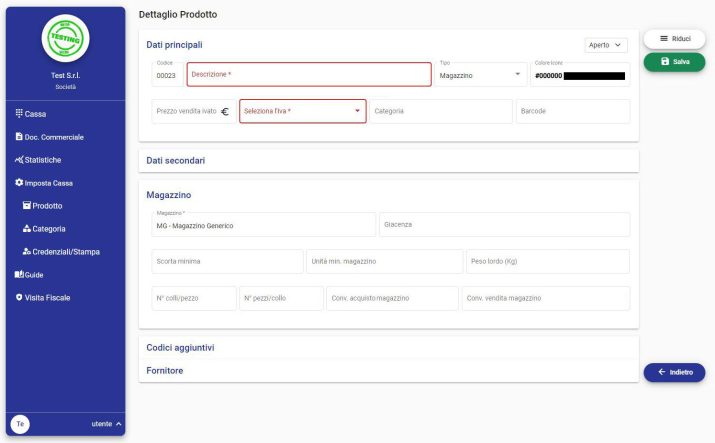715x443 pixels.
Task: Click the Statistiche chart icon
Action: click(19, 160)
